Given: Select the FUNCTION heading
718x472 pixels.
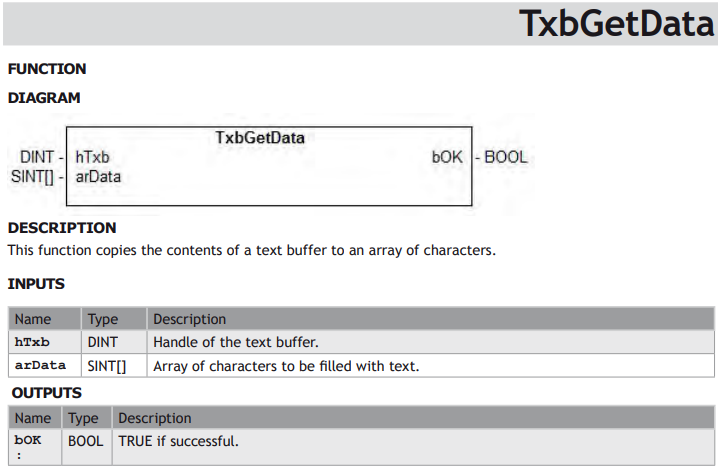Looking at the screenshot, I should pos(47,69).
